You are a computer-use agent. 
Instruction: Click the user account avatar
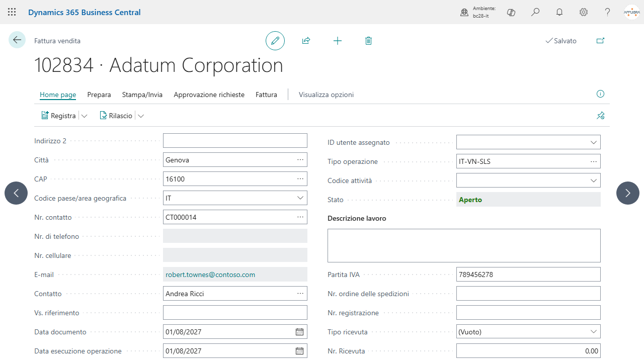(x=632, y=12)
